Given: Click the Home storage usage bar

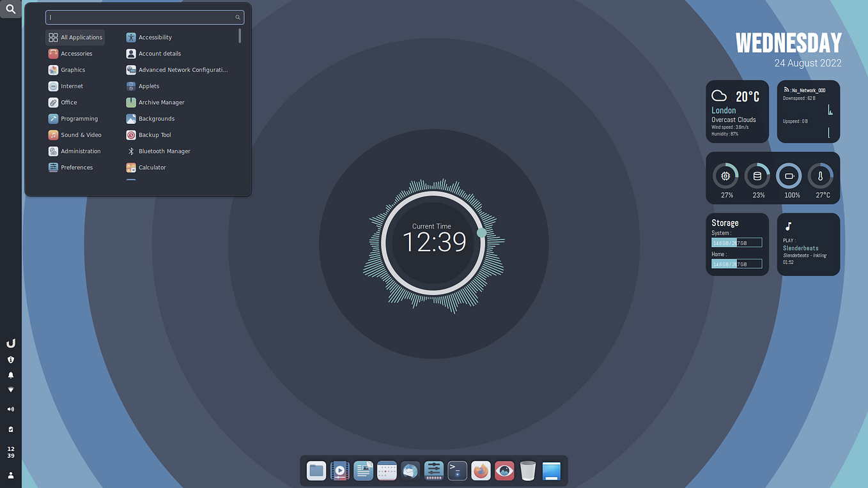Looking at the screenshot, I should (x=736, y=263).
